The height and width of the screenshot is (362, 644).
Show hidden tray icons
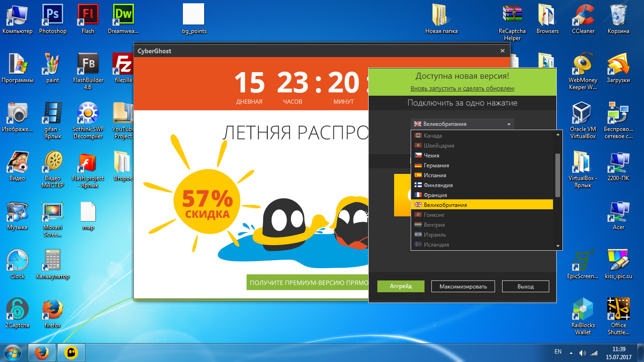(571, 353)
